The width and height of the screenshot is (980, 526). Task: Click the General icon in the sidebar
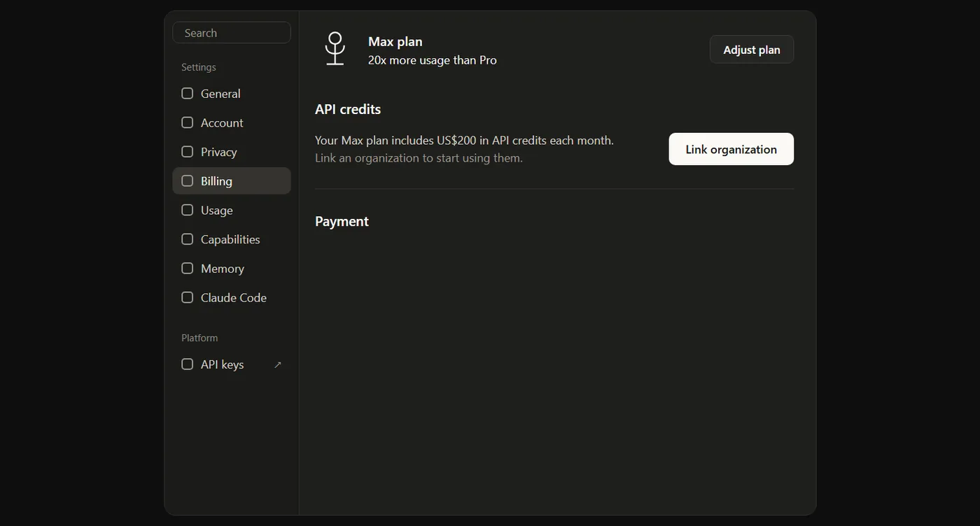[187, 94]
